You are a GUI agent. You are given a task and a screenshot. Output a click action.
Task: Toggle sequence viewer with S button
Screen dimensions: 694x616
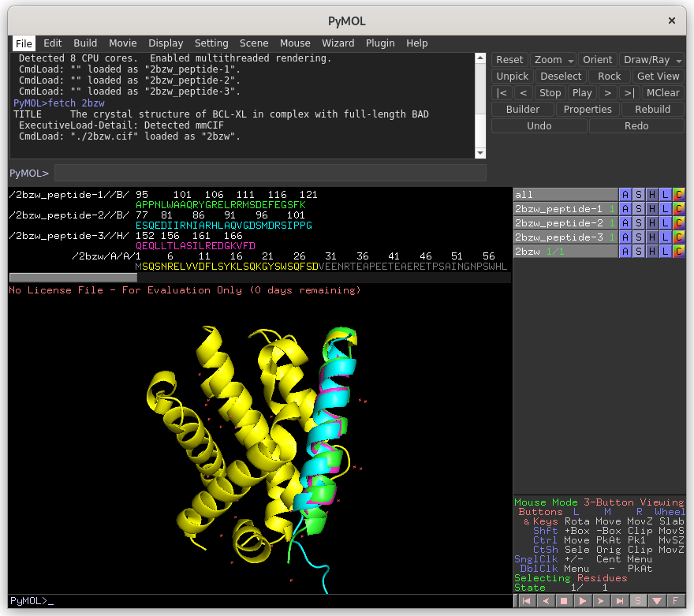[638, 600]
